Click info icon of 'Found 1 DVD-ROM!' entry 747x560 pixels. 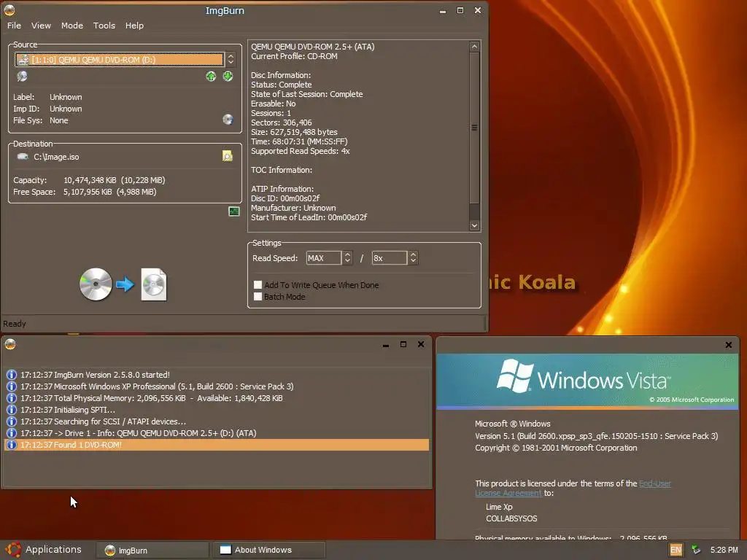(x=12, y=445)
